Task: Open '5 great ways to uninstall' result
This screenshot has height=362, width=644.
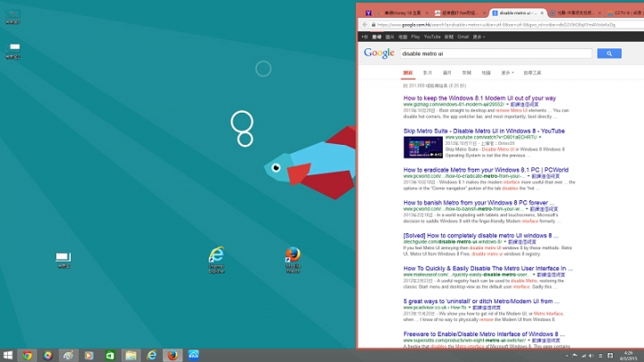Action: tap(481, 301)
